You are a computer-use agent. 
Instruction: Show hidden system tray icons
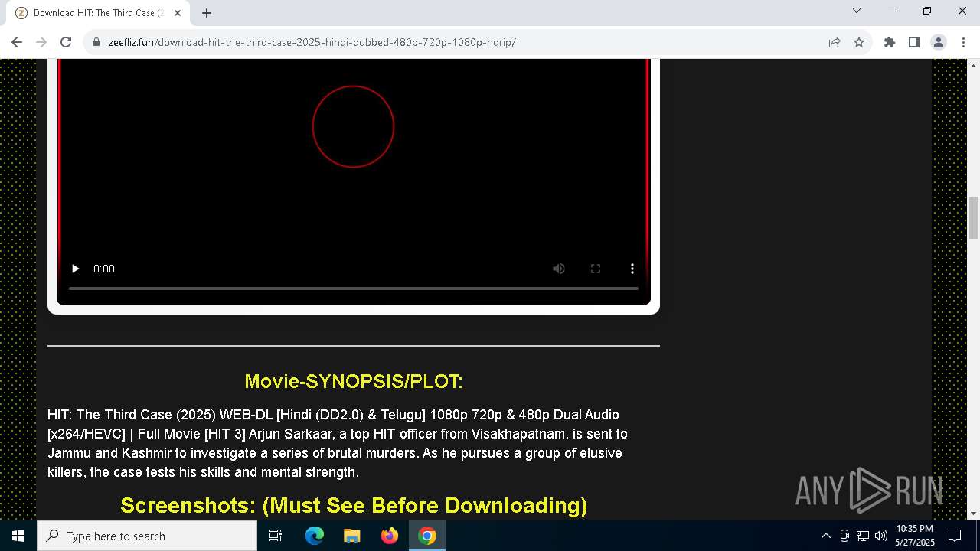click(825, 536)
